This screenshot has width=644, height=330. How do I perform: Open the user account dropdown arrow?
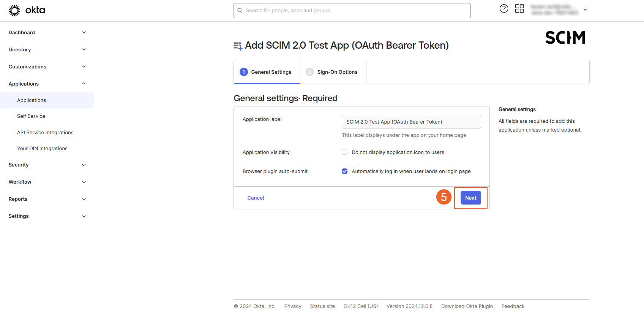point(585,10)
